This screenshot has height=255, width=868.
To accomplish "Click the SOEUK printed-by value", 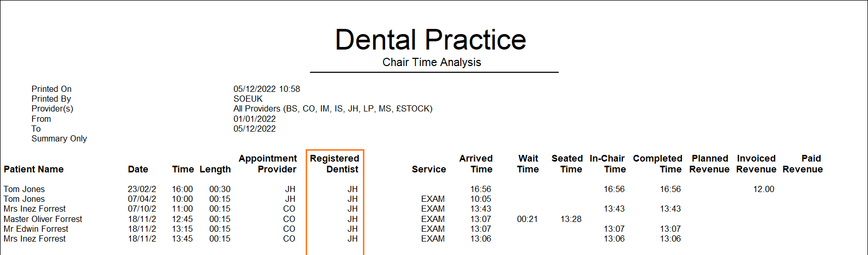I will coord(248,99).
